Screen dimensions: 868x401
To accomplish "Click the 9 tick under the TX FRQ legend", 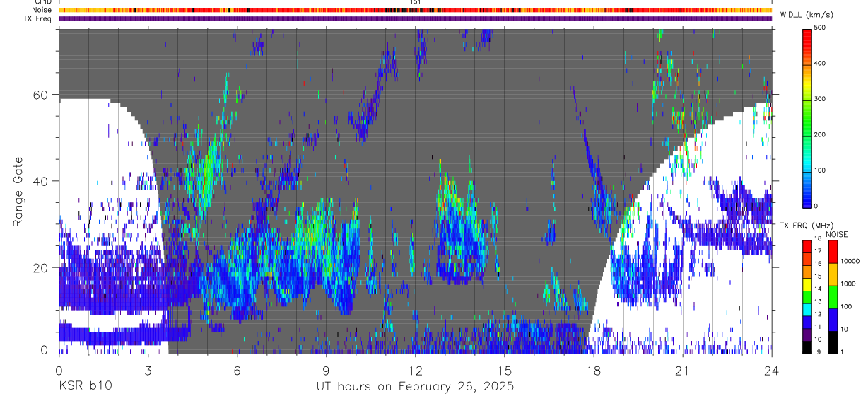I will [x=819, y=352].
